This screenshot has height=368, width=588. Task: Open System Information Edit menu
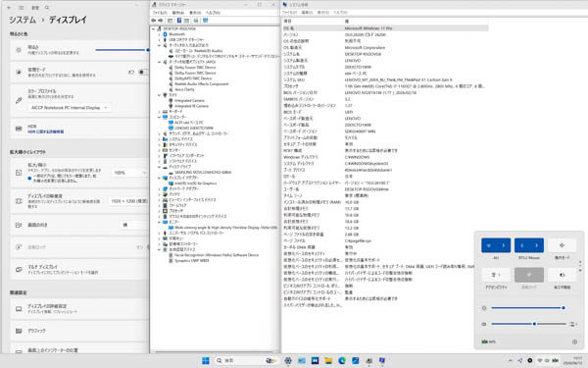pyautogui.click(x=307, y=13)
